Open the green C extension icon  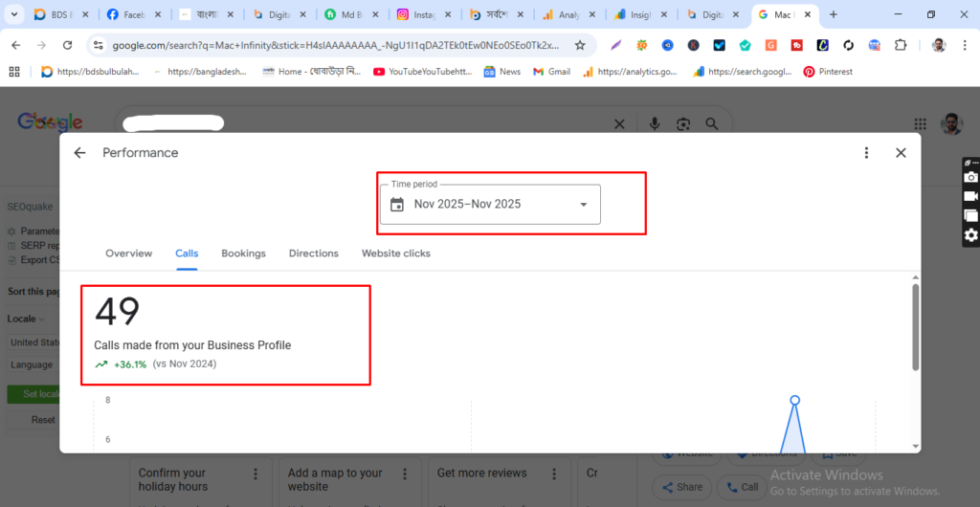[822, 45]
